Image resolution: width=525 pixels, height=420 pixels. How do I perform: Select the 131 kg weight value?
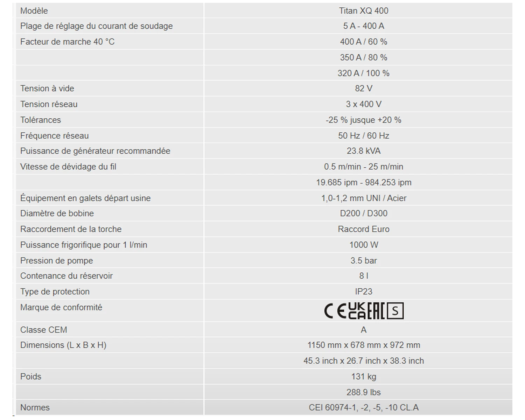click(364, 377)
